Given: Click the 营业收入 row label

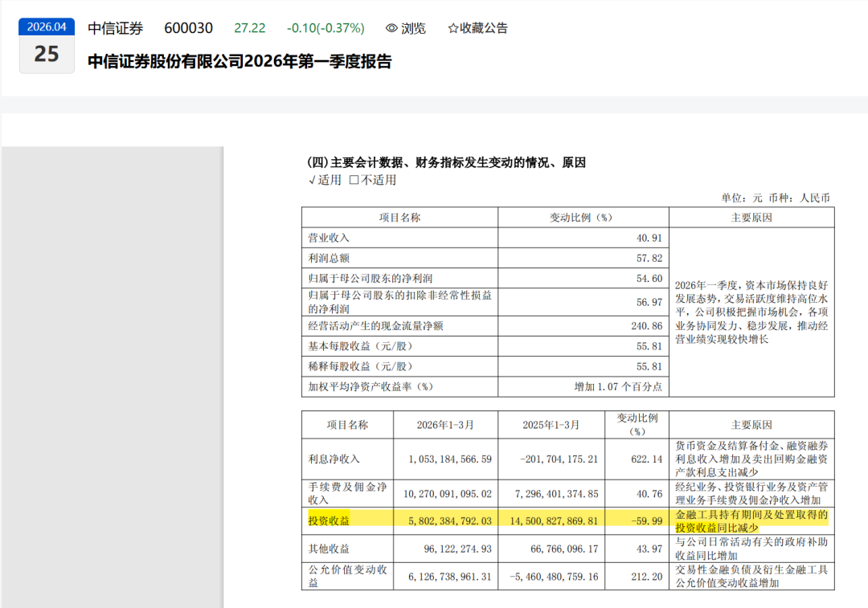Looking at the screenshot, I should 329,238.
